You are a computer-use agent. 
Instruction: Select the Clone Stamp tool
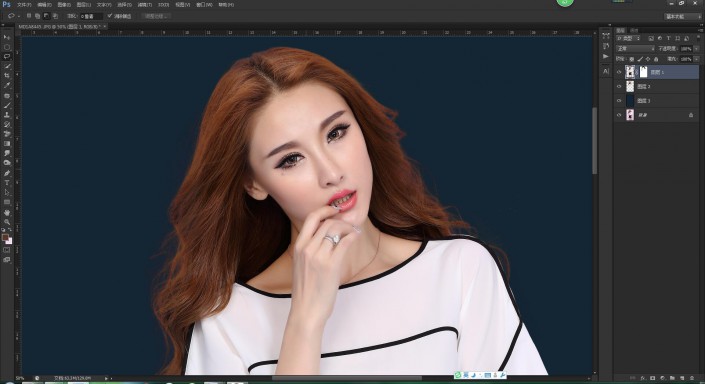(x=7, y=115)
